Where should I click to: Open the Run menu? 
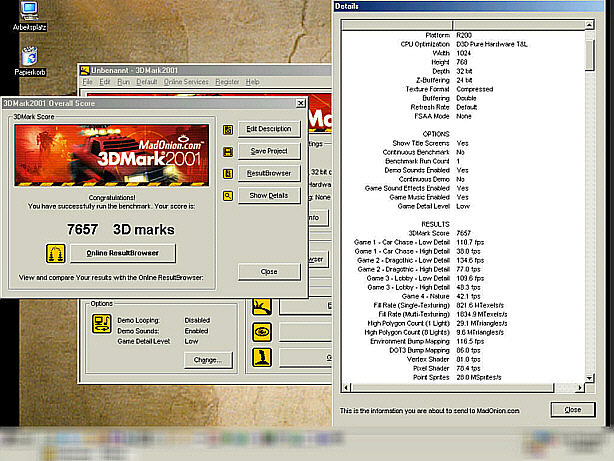pos(123,82)
